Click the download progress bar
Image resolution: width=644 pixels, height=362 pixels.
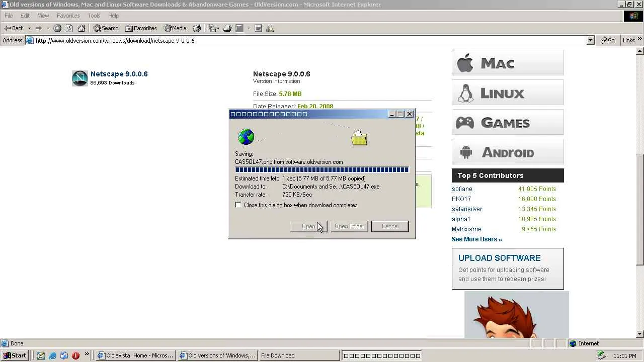point(322,170)
